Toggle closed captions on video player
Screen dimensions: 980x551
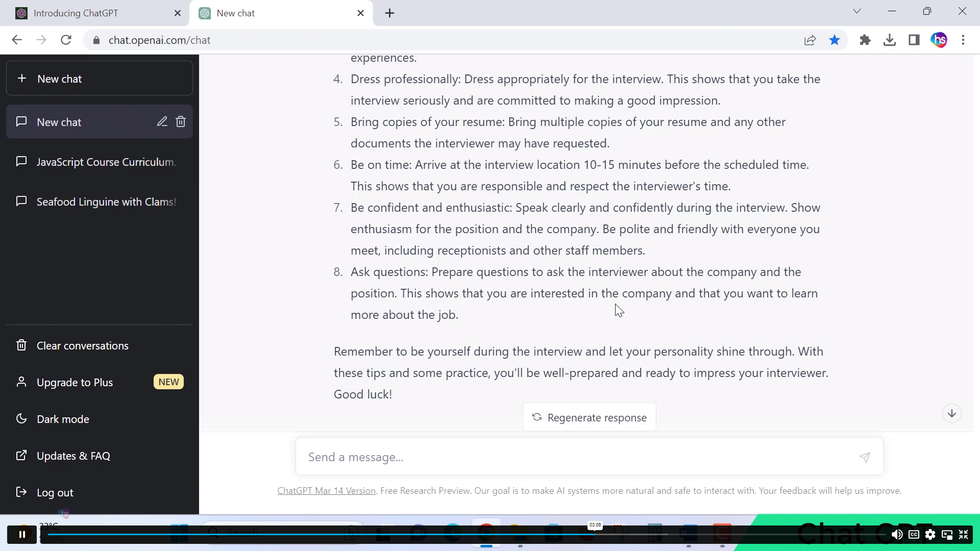[x=914, y=534]
